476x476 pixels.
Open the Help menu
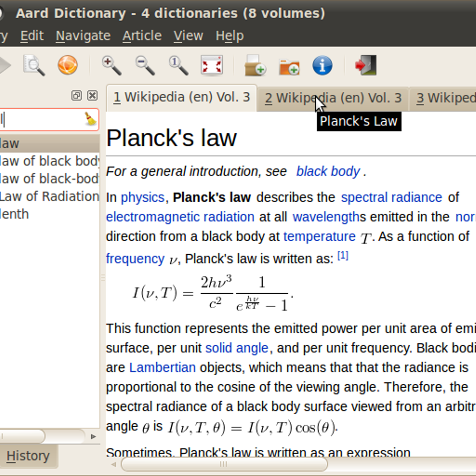click(229, 36)
